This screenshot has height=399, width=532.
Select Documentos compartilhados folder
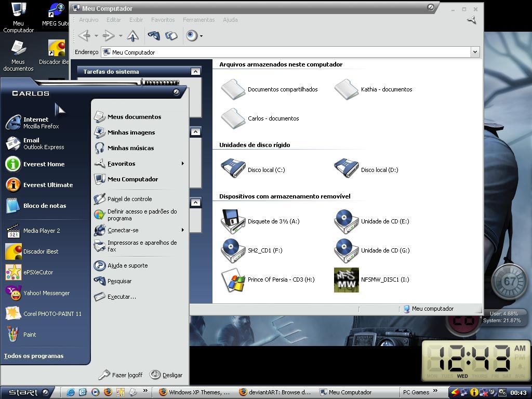coord(270,89)
